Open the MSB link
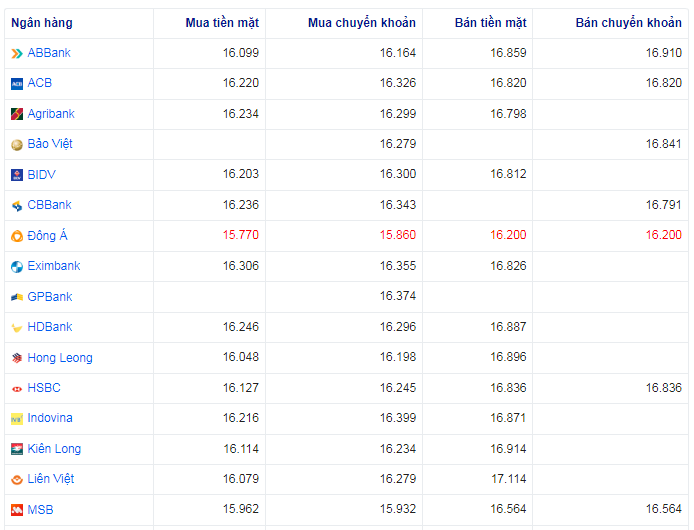This screenshot has height=530, width=694. click(x=40, y=510)
